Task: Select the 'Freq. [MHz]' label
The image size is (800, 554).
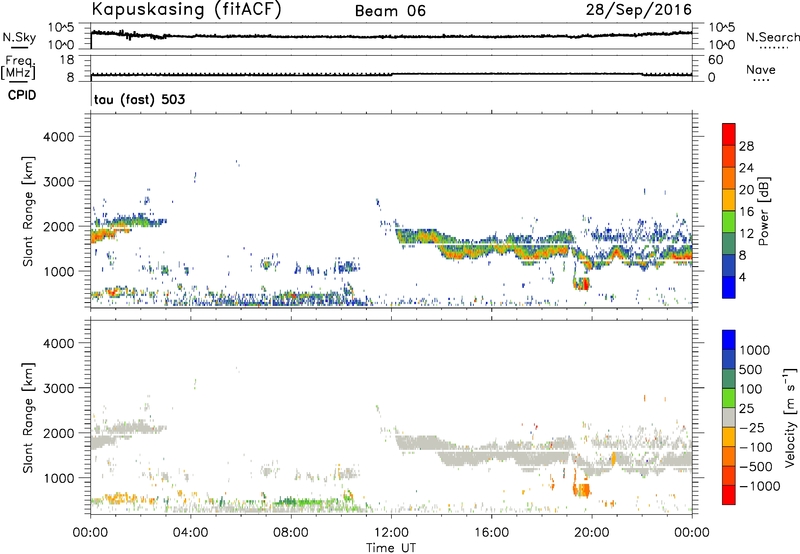Action: point(18,68)
